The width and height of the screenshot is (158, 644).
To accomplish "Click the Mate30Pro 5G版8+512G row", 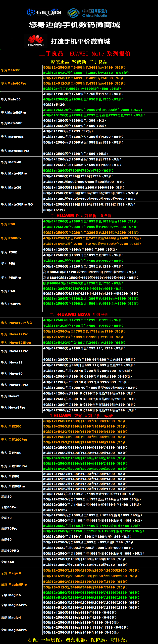I will 100,210.
